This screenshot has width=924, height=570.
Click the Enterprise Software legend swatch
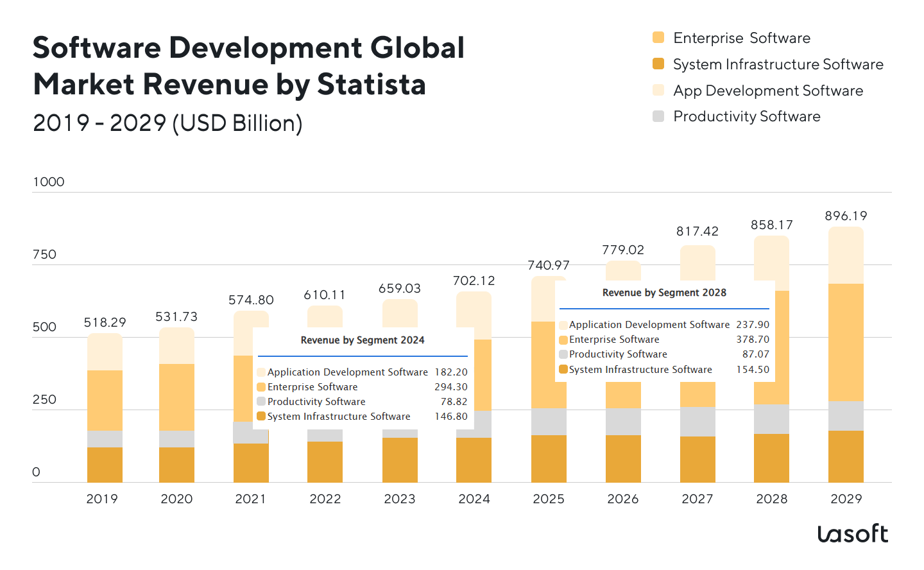pos(658,37)
